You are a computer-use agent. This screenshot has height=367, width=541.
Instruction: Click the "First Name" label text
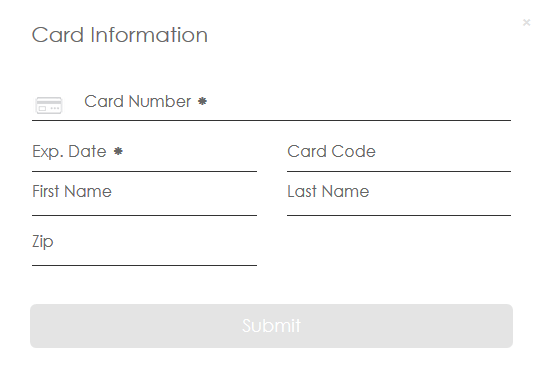click(x=72, y=191)
